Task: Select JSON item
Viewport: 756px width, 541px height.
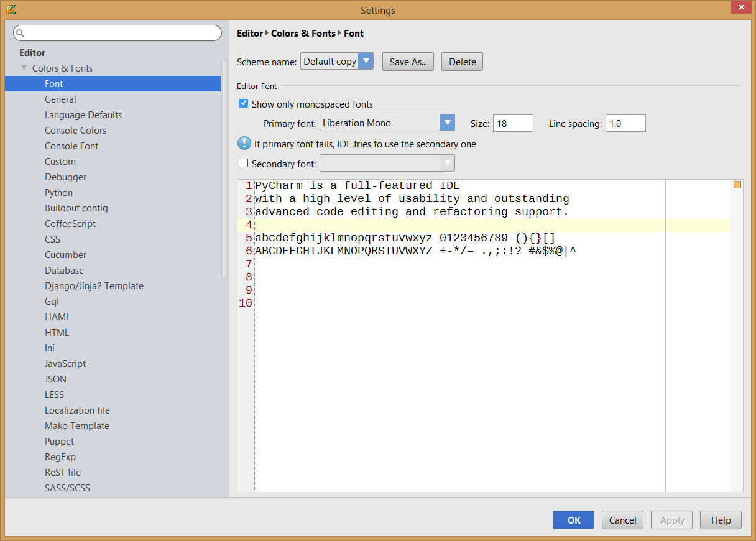Action: [55, 379]
